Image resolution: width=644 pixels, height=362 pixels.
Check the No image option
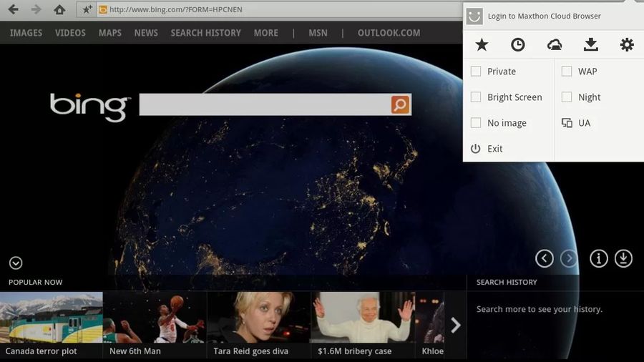(x=476, y=123)
